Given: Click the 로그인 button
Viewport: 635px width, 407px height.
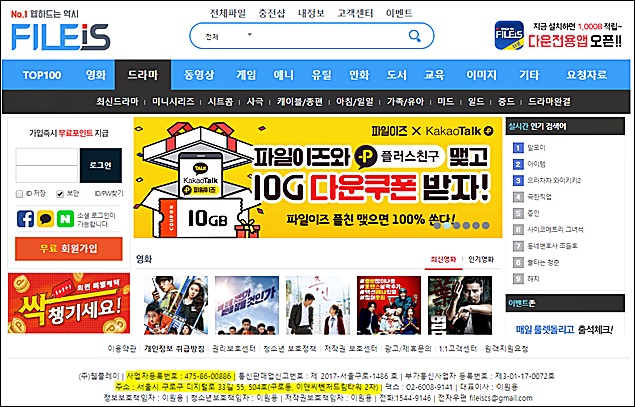Looking at the screenshot, I should click(101, 166).
